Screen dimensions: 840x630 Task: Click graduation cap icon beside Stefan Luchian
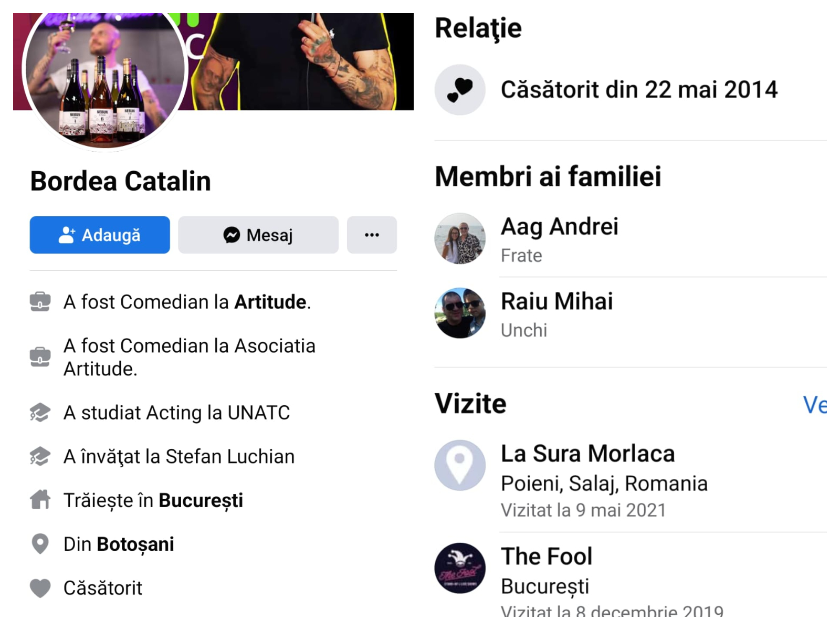[40, 457]
